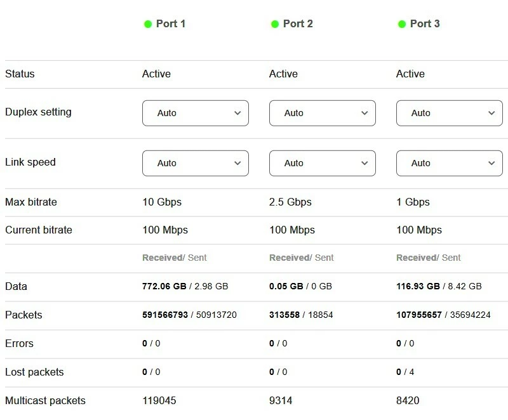This screenshot has height=420, width=508.
Task: Select the Port 1 column header
Action: click(170, 24)
